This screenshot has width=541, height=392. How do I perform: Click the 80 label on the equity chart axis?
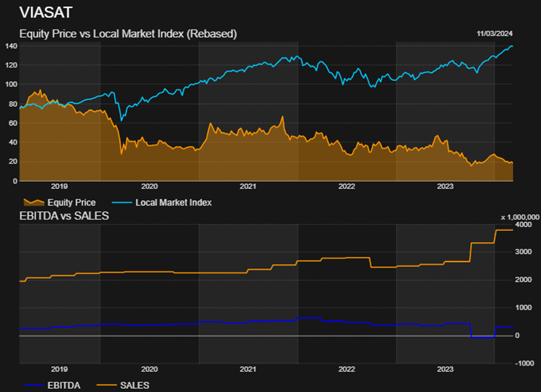[x=13, y=104]
